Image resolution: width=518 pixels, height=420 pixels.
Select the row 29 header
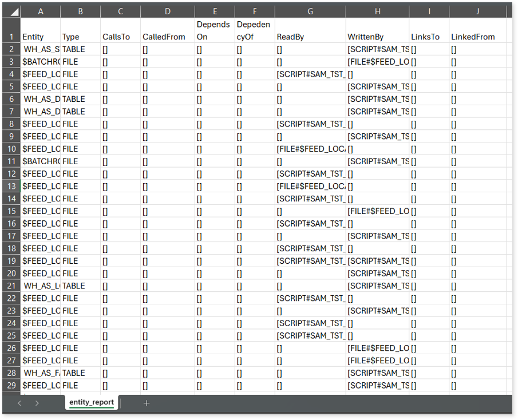coord(11,385)
